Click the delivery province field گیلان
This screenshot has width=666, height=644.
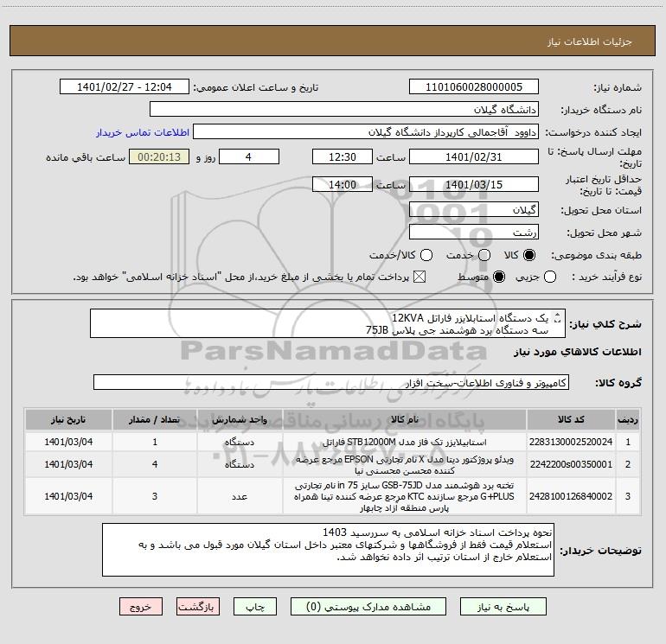coord(474,210)
